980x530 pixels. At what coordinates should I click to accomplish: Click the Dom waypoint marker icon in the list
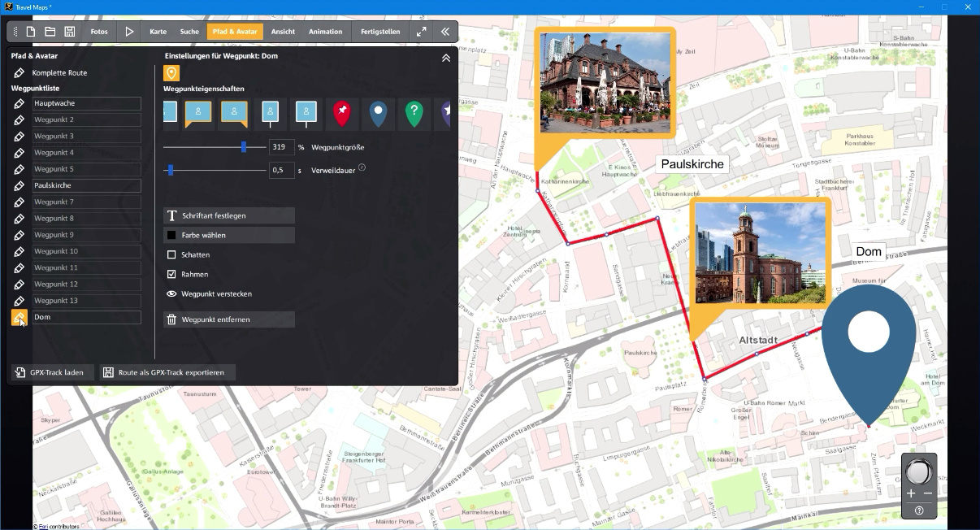point(17,316)
